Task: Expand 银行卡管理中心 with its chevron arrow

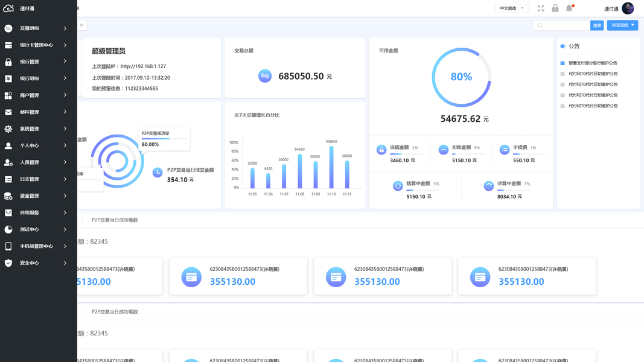Action: click(x=65, y=45)
